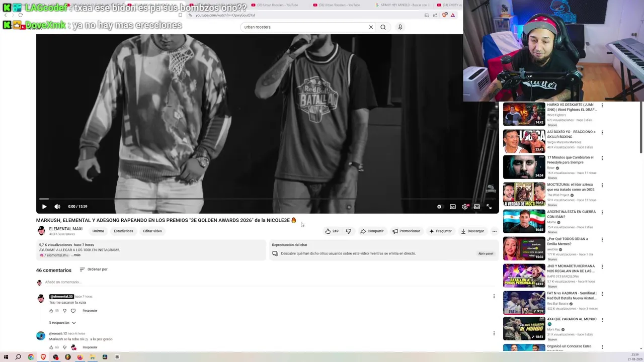Focus the Añade un comentario field
The height and width of the screenshot is (362, 644).
point(269,283)
